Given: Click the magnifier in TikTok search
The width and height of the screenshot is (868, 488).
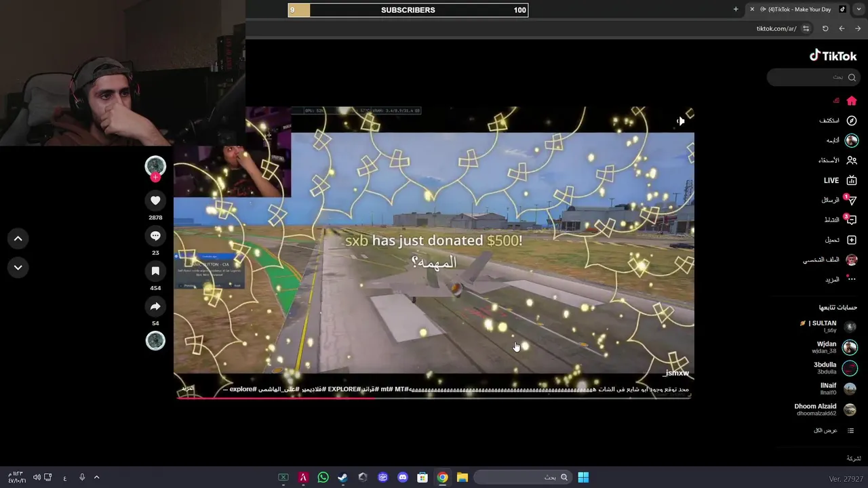Looking at the screenshot, I should 852,77.
